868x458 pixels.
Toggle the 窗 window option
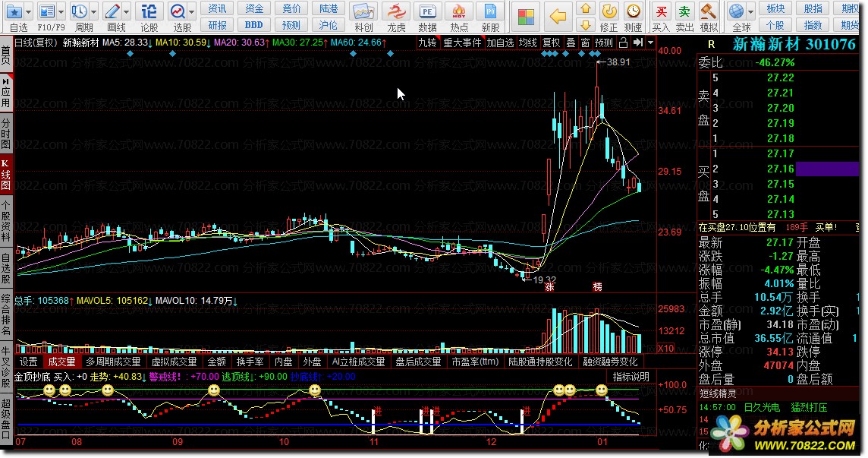pyautogui.click(x=585, y=43)
